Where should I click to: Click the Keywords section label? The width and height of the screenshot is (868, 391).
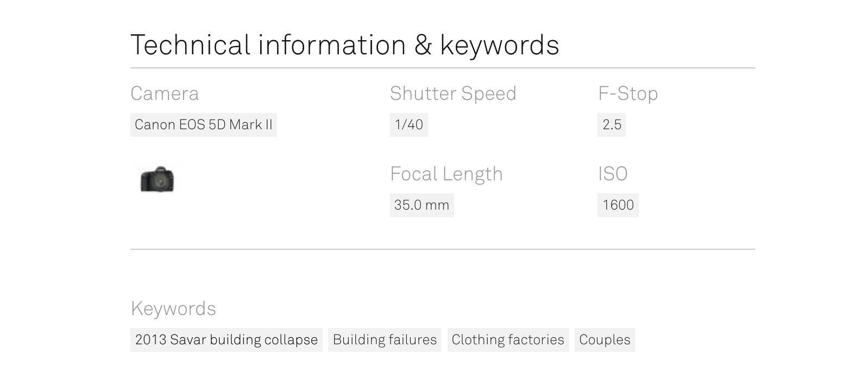(173, 308)
